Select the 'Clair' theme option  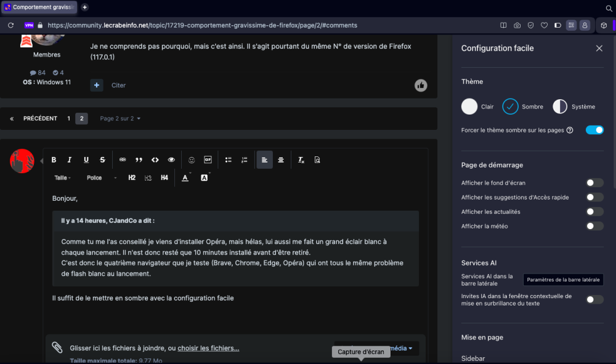pyautogui.click(x=468, y=106)
